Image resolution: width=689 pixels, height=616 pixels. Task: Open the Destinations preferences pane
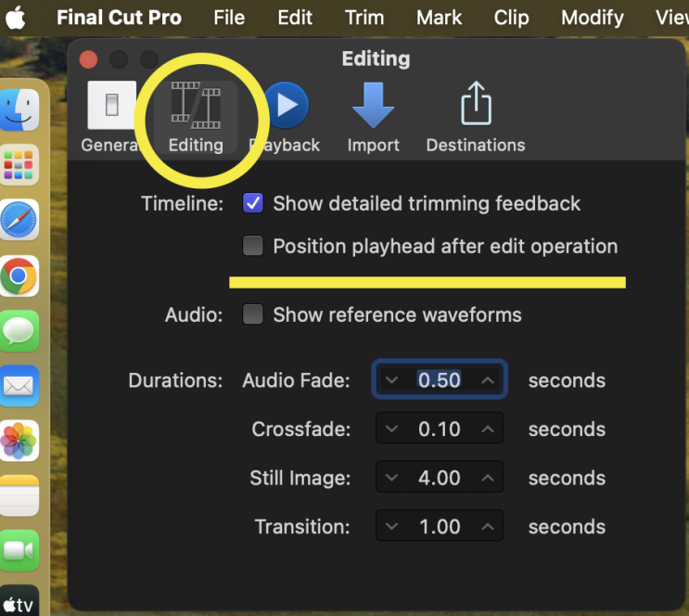click(475, 116)
